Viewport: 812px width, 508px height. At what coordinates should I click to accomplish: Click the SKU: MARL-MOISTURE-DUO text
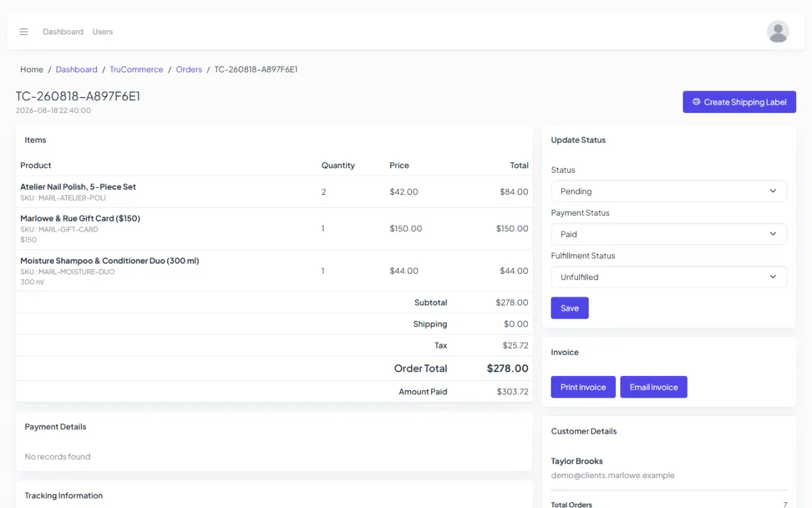click(x=67, y=272)
